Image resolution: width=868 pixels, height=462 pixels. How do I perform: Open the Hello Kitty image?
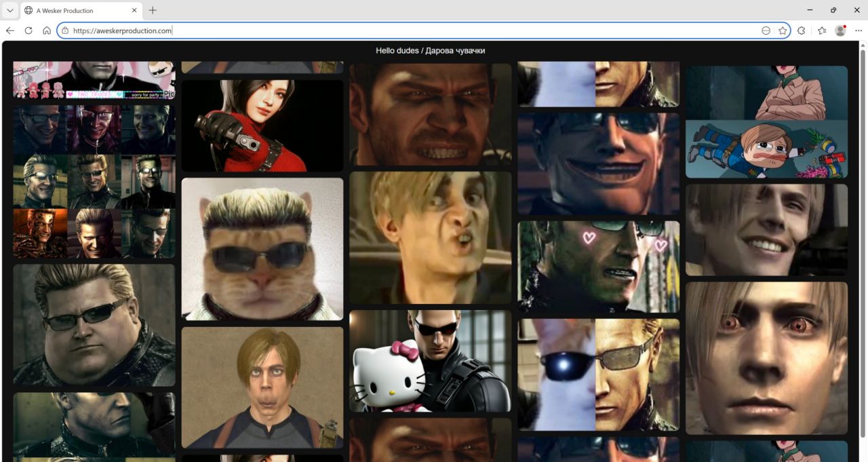coord(430,361)
